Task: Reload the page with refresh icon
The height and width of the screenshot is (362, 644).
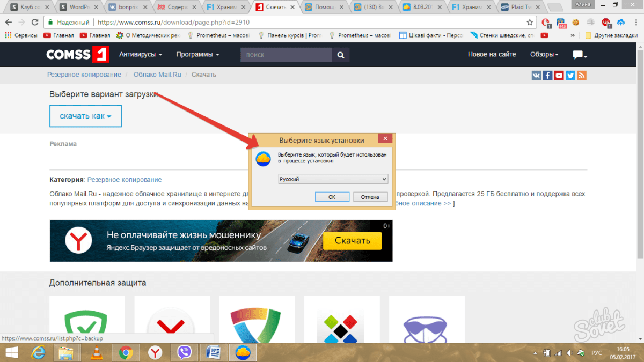Action: [x=35, y=23]
